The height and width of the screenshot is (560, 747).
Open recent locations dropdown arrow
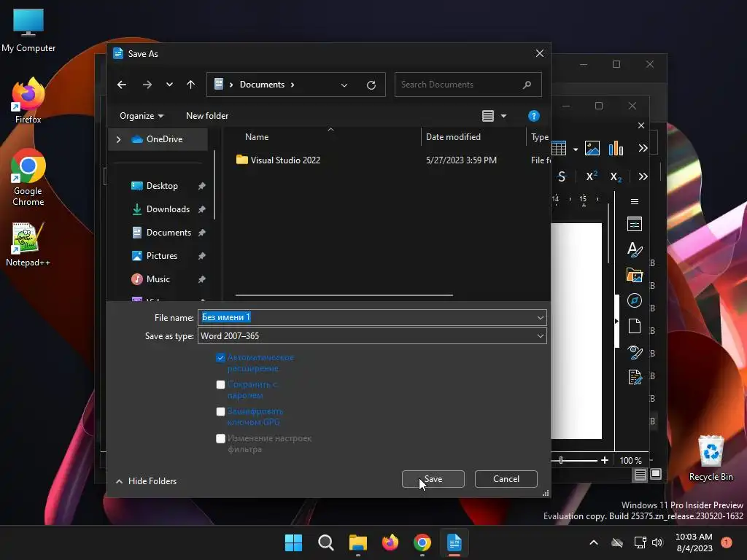pyautogui.click(x=169, y=85)
